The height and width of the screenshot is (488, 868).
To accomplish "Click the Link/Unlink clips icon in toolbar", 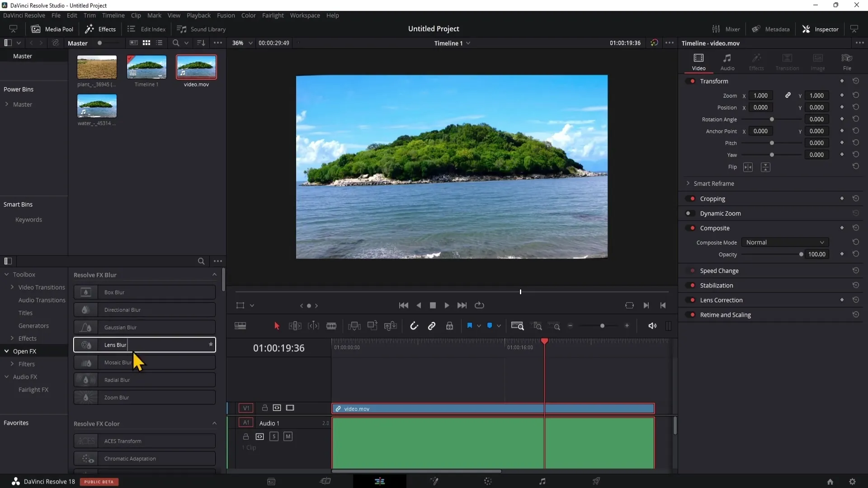I will click(432, 326).
